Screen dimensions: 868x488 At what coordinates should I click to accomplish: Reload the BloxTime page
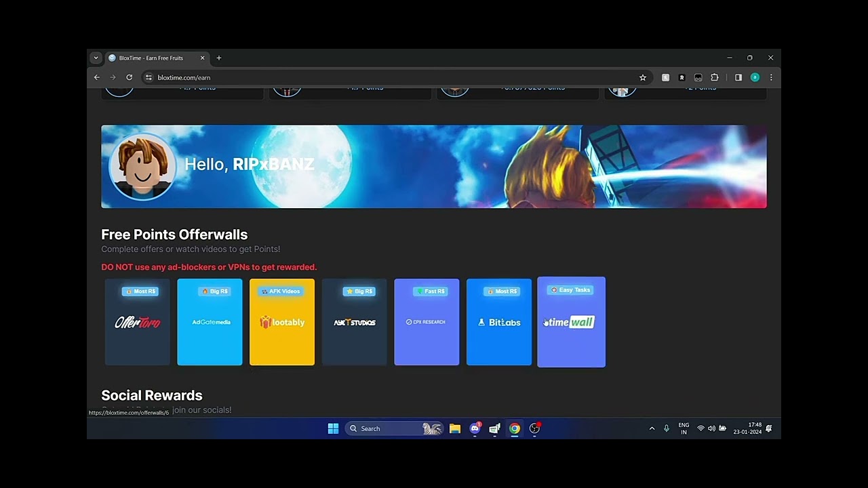(x=129, y=77)
